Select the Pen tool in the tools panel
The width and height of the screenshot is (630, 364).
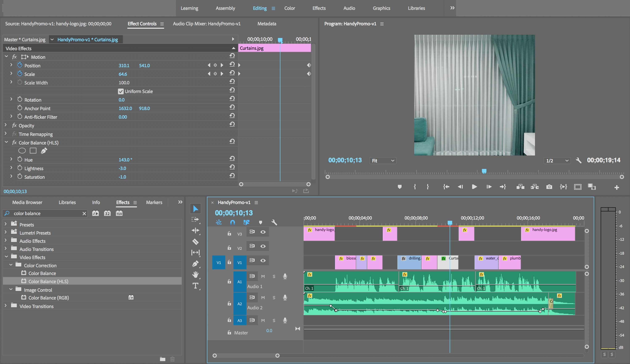[195, 264]
